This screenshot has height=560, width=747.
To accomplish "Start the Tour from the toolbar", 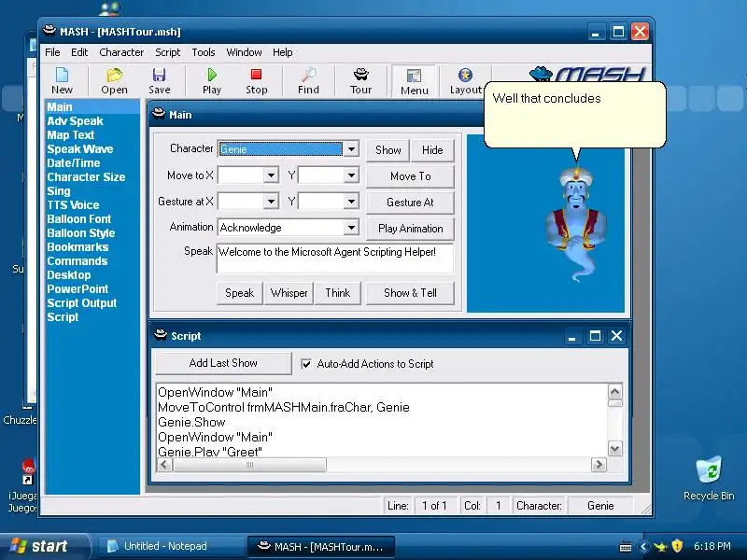I will [361, 81].
